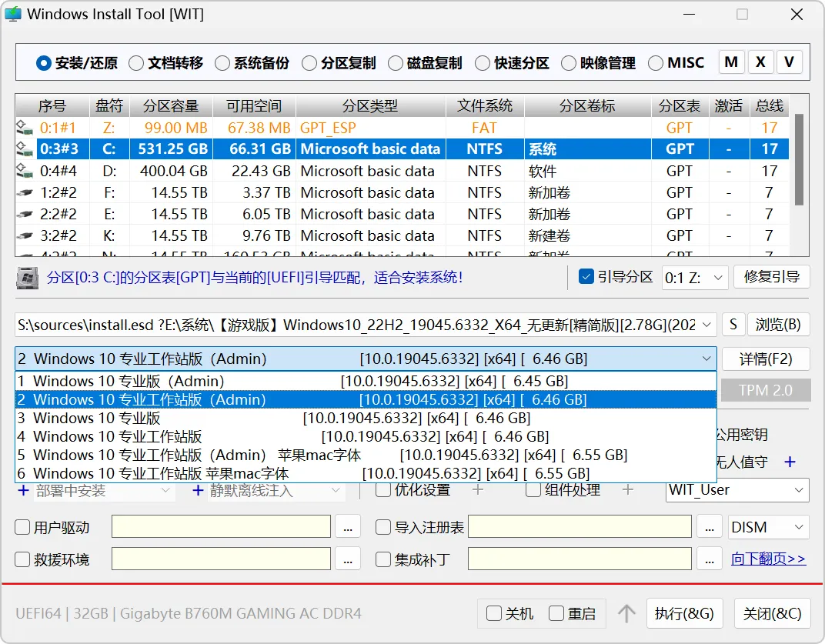This screenshot has width=825, height=644.
Task: Enable 关机 after execution
Action: pyautogui.click(x=494, y=613)
